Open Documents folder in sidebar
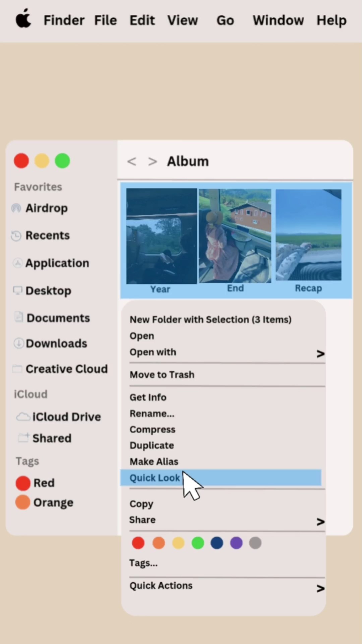 coord(58,318)
